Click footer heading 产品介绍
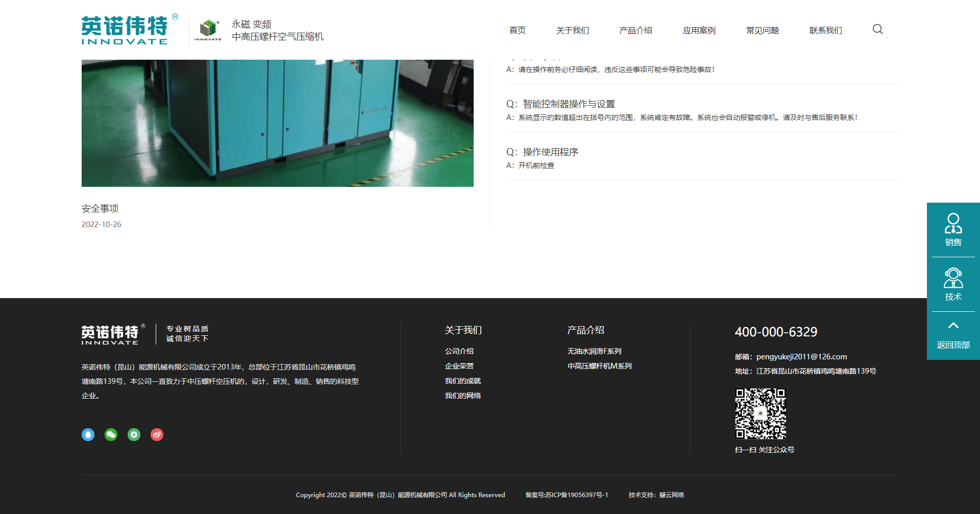 point(586,330)
